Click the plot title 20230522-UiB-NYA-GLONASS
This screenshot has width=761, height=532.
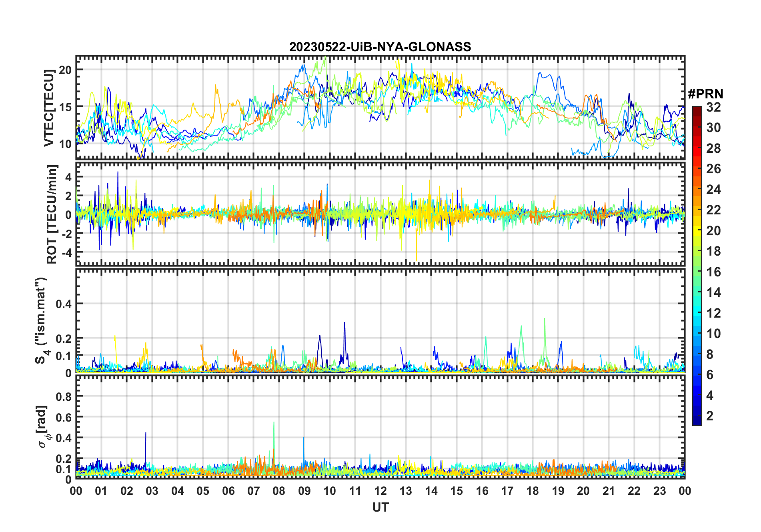pyautogui.click(x=380, y=47)
